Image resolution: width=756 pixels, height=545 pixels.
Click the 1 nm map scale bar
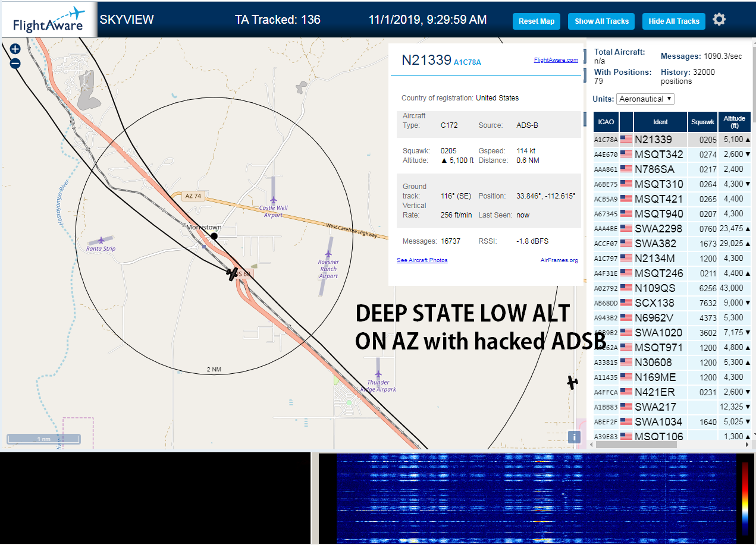(x=44, y=439)
